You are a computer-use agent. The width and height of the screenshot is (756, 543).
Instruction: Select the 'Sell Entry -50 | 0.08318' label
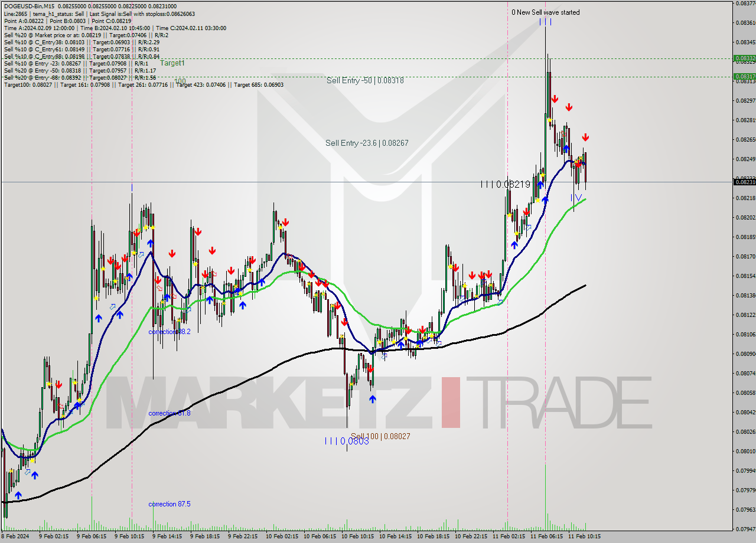[365, 80]
